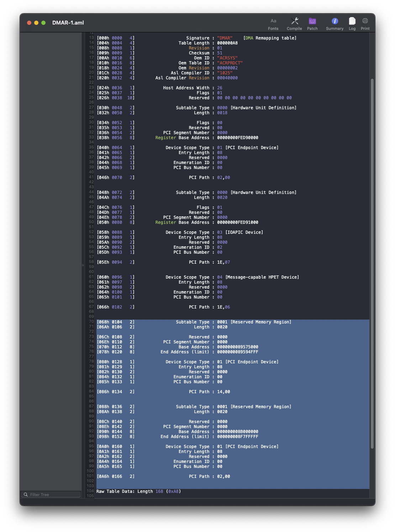Click the IOAPIC Device scope type text
395x532 pixels.
coord(244,232)
